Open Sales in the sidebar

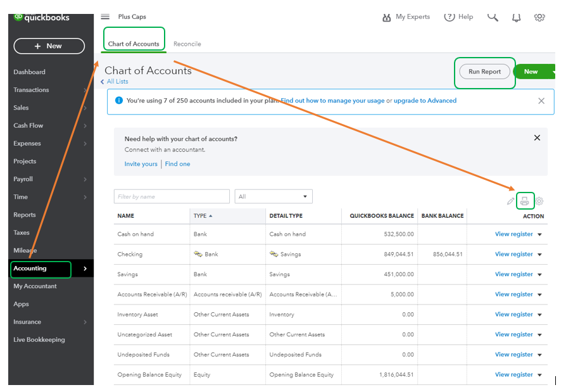tap(21, 108)
